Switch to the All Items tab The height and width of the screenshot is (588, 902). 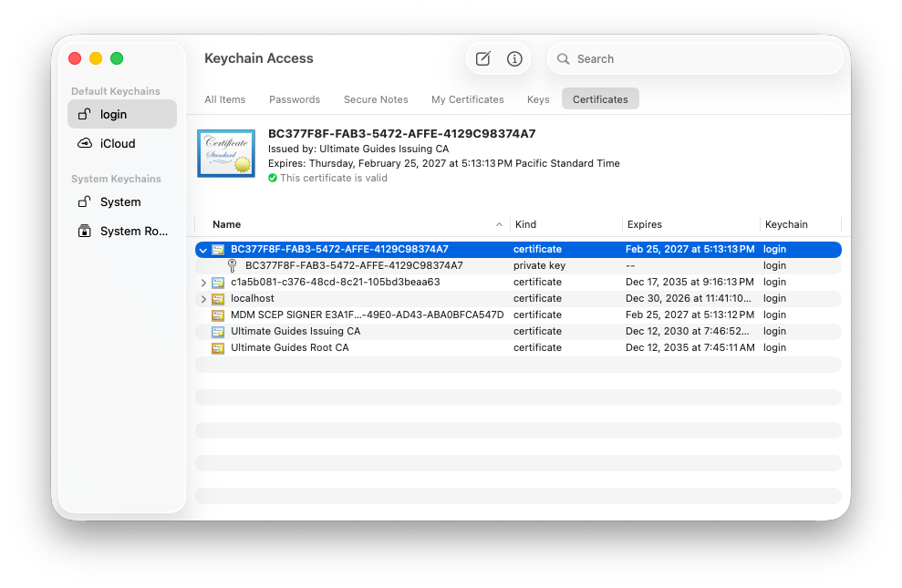pos(224,99)
